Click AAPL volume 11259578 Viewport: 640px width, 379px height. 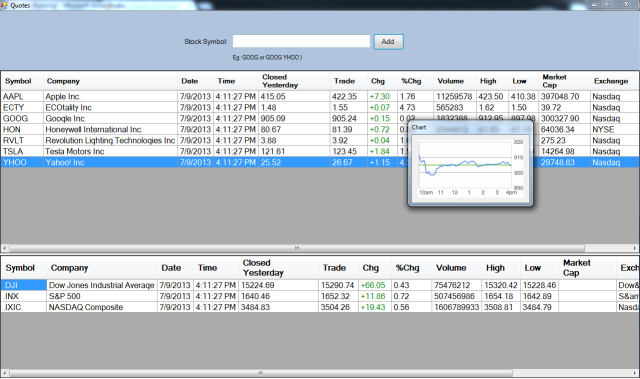[455, 97]
